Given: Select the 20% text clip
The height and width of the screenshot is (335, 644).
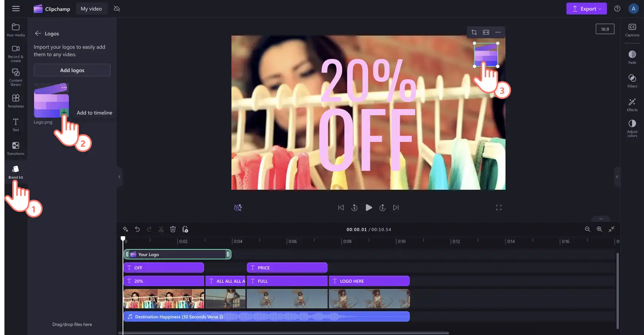Looking at the screenshot, I should tap(164, 281).
